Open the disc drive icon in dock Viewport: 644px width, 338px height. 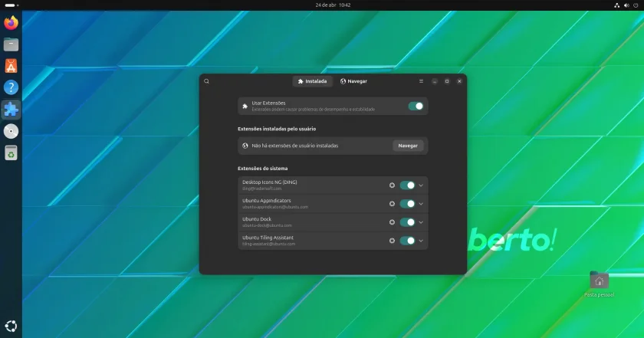click(x=11, y=131)
